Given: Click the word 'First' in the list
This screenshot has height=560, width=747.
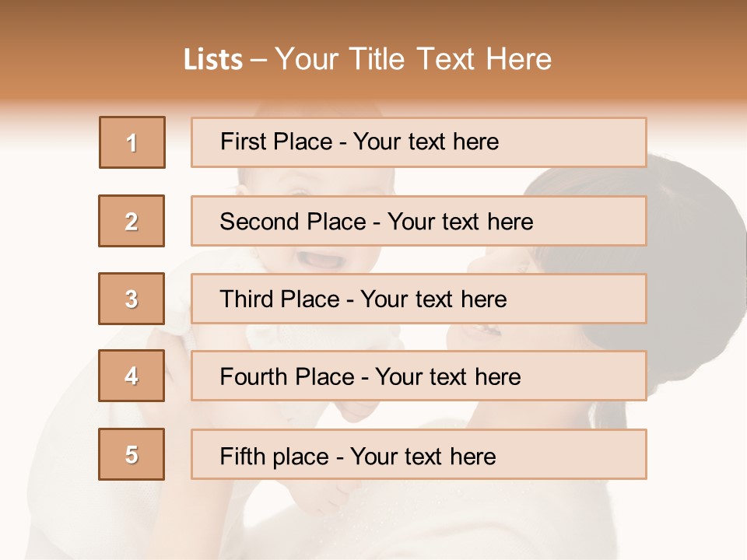Looking at the screenshot, I should (x=242, y=142).
